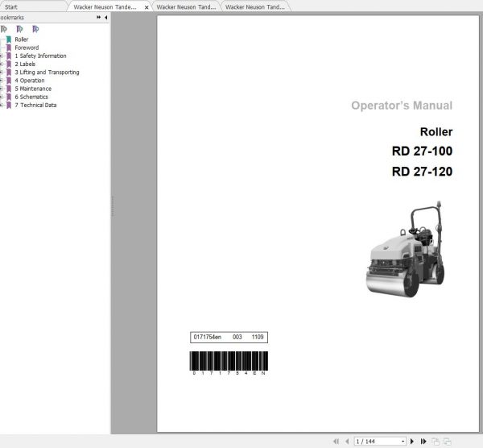The width and height of the screenshot is (483, 448).
Task: Open the Foreword bookmark
Action: point(27,48)
